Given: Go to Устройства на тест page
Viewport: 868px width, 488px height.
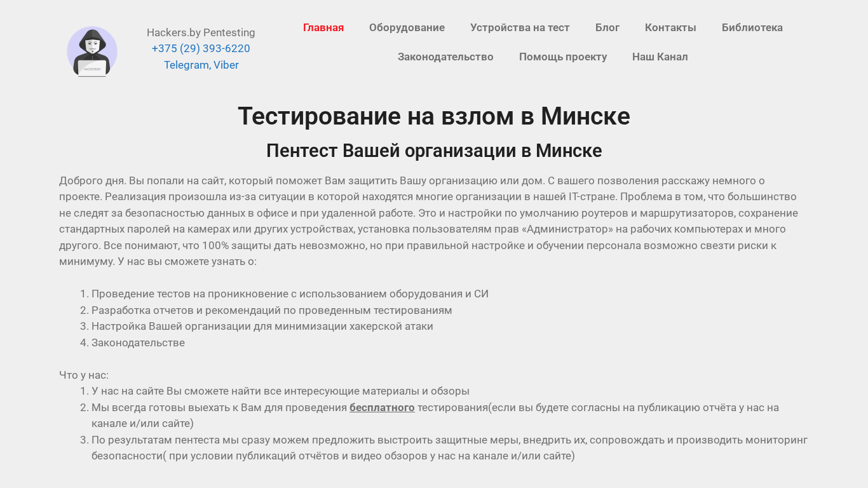Looking at the screenshot, I should point(520,28).
